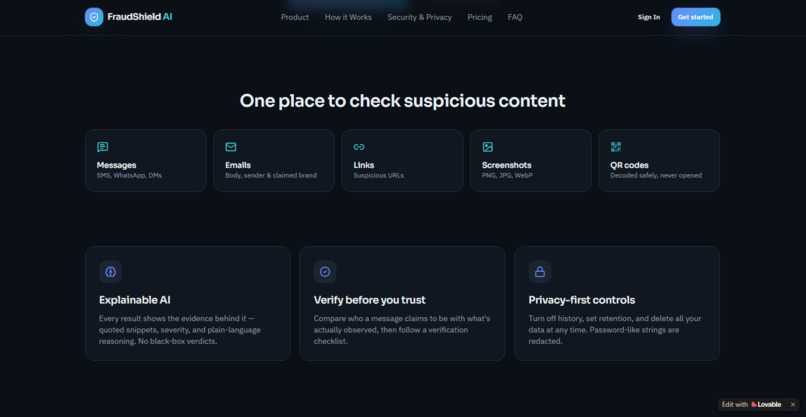
Task: Click 'Suspicious URLs' subtitle text
Action: click(378, 175)
